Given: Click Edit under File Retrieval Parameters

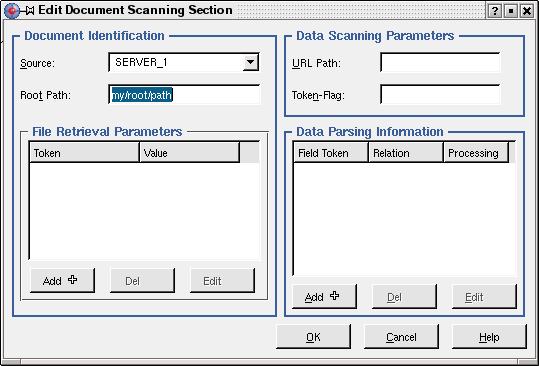Looking at the screenshot, I should coord(222,281).
